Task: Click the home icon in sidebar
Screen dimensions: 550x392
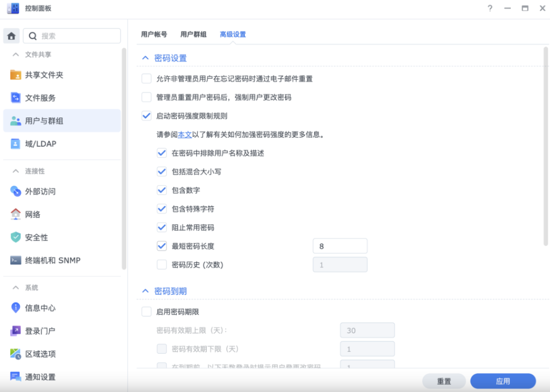Action: click(11, 36)
